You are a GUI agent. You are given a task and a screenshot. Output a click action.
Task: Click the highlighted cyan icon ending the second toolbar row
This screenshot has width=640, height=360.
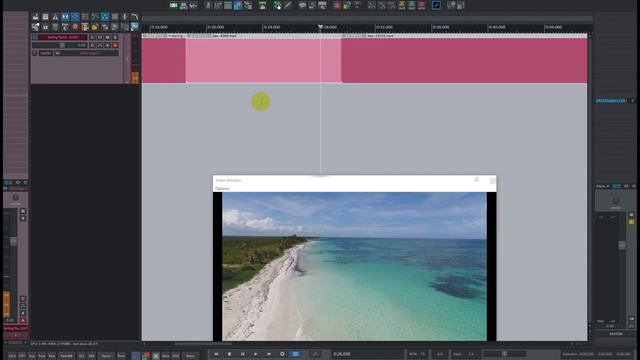click(134, 27)
